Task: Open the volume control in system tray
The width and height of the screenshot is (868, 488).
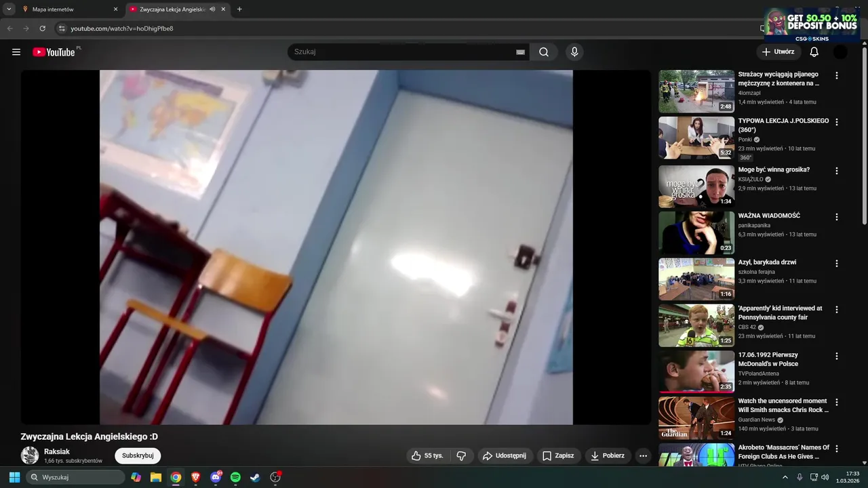Action: [x=825, y=477]
